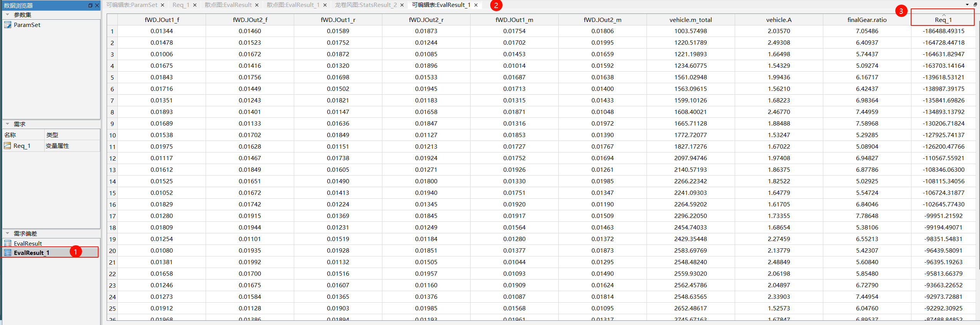Click cell value 1003.57498
This screenshot has width=980, height=325.
point(691,31)
